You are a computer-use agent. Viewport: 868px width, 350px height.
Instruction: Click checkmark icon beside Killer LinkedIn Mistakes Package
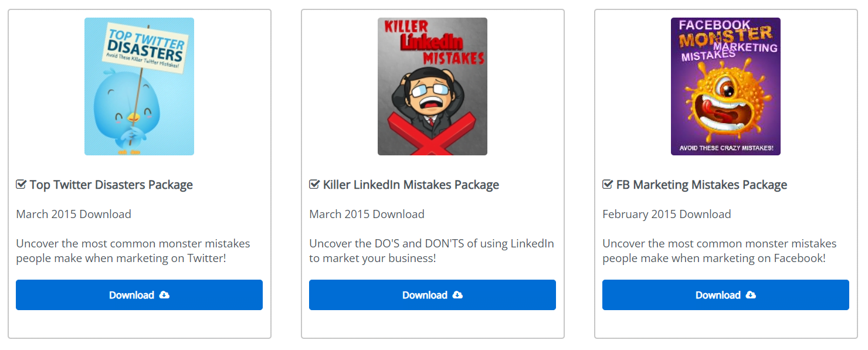[314, 185]
